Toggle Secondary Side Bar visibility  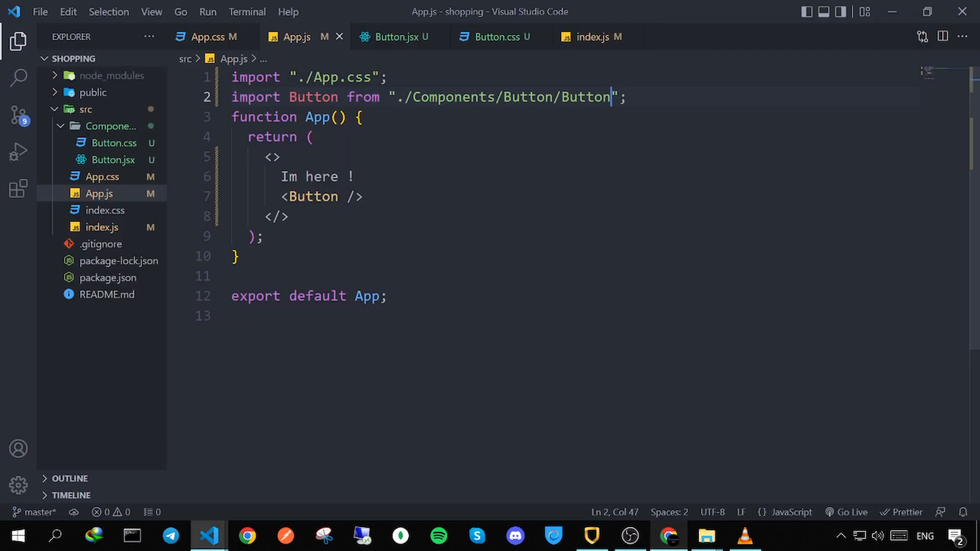point(841,12)
